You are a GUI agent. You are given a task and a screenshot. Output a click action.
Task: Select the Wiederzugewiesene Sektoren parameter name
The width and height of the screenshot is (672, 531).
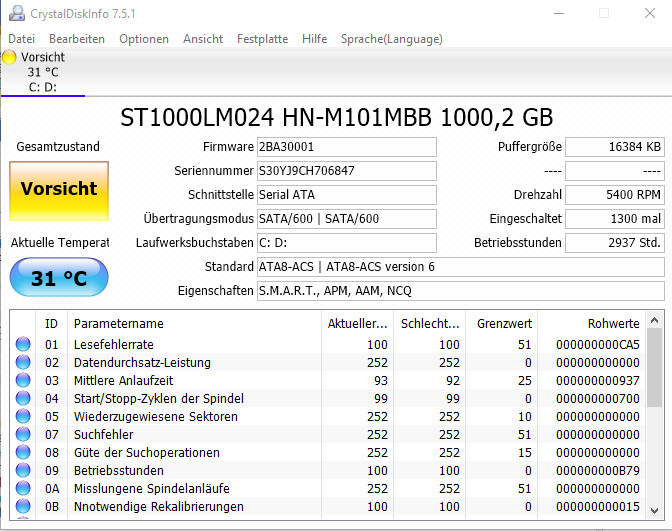pos(156,417)
